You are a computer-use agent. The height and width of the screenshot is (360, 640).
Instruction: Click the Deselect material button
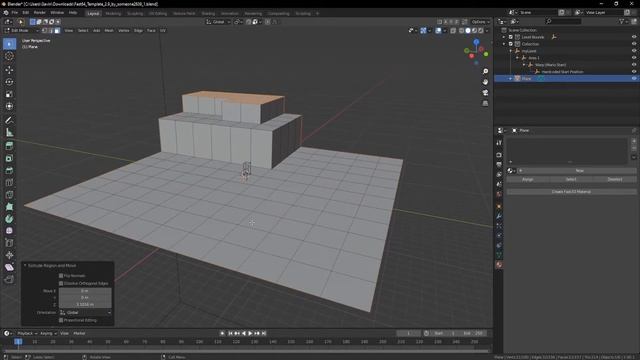615,180
